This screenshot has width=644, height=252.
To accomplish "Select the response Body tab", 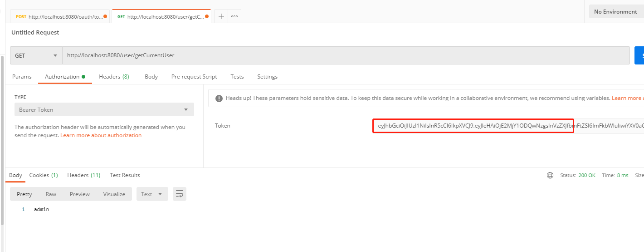I will pos(15,175).
